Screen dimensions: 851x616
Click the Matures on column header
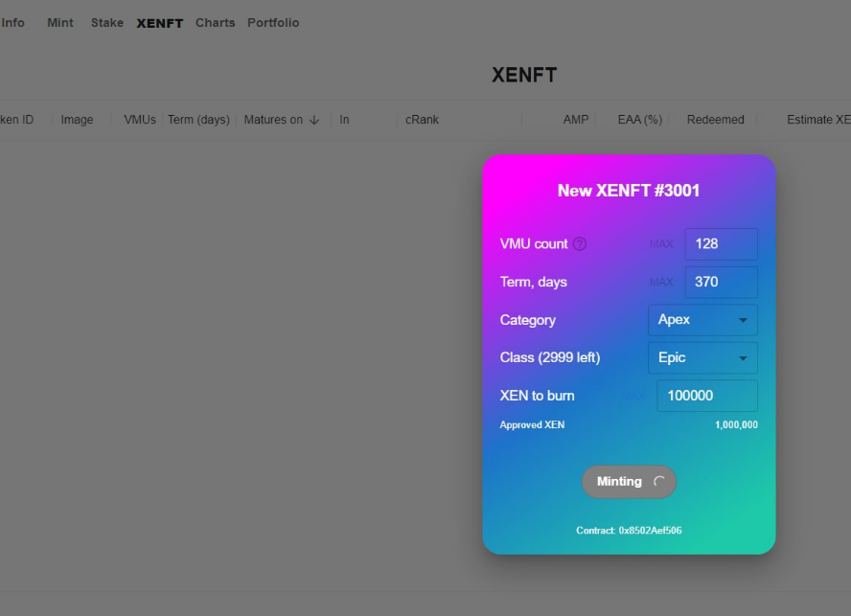point(273,120)
